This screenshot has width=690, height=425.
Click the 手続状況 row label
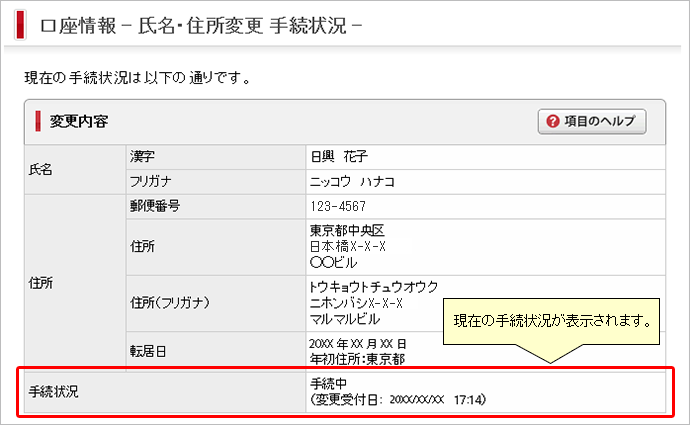(x=53, y=391)
